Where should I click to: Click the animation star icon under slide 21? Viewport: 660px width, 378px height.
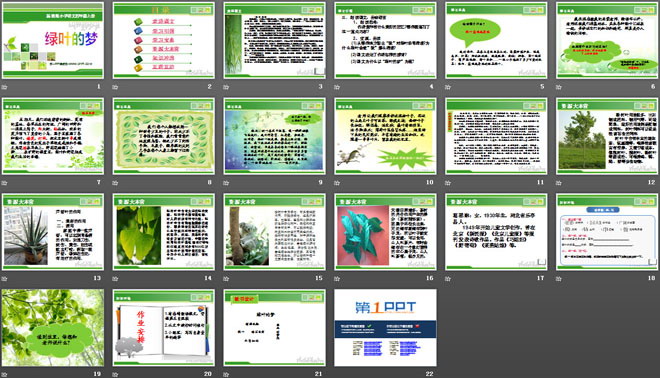[x=226, y=374]
